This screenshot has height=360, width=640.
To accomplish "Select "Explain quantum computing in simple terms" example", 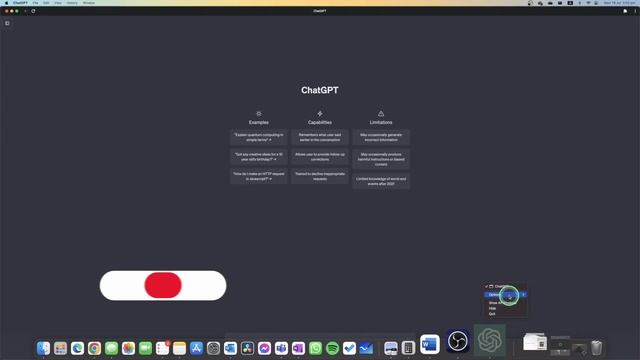I will (x=259, y=137).
